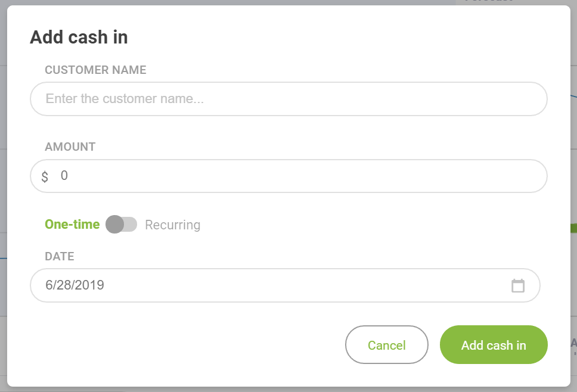Click the date field showing 6/28/2019
This screenshot has width=577, height=392.
[x=285, y=285]
